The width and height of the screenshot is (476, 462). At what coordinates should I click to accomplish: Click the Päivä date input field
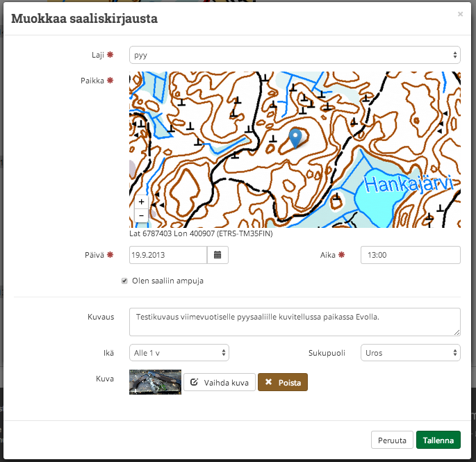click(168, 255)
